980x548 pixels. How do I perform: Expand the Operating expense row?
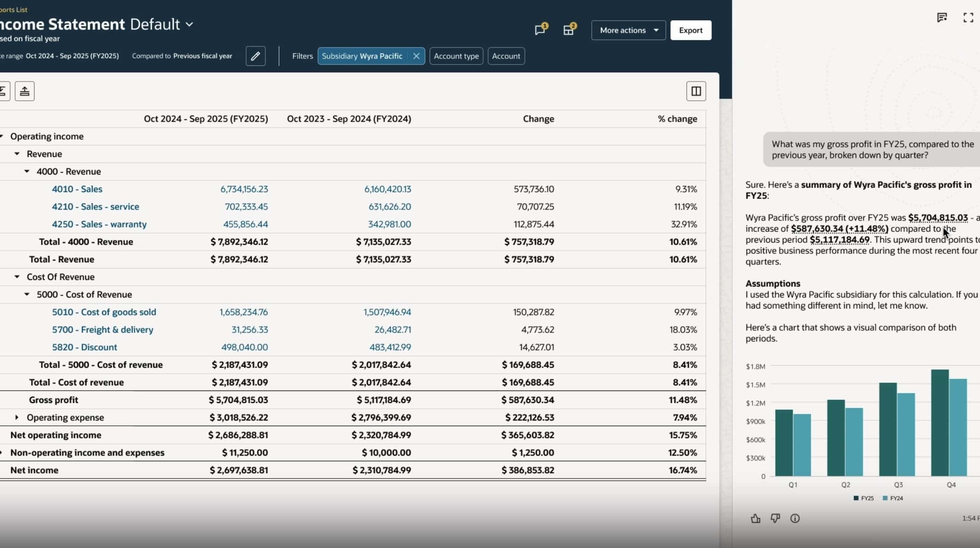pos(17,417)
